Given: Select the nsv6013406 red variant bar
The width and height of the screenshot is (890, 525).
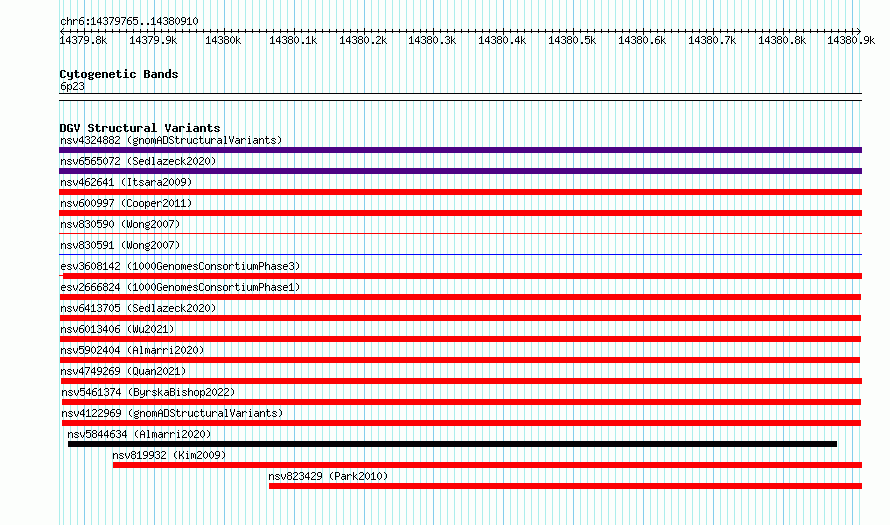Looking at the screenshot, I should [460, 339].
